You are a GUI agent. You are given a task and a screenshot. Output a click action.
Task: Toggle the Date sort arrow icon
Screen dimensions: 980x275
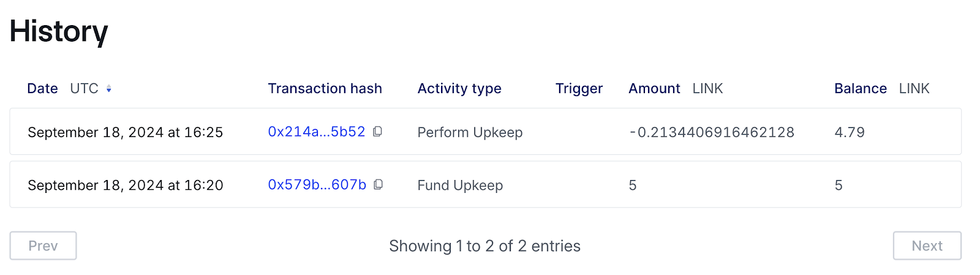tap(108, 89)
